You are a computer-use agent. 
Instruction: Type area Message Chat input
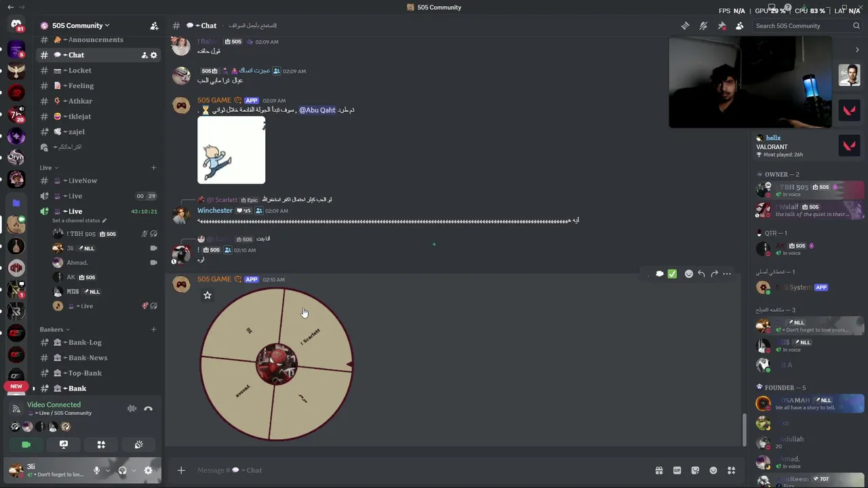pyautogui.click(x=420, y=470)
